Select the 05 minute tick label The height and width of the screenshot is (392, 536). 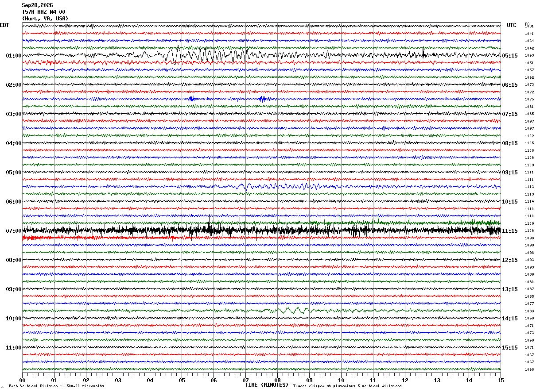[182, 380]
